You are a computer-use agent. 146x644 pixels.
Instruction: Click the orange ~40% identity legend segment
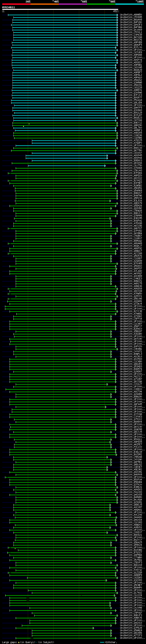(x=45, y=4)
